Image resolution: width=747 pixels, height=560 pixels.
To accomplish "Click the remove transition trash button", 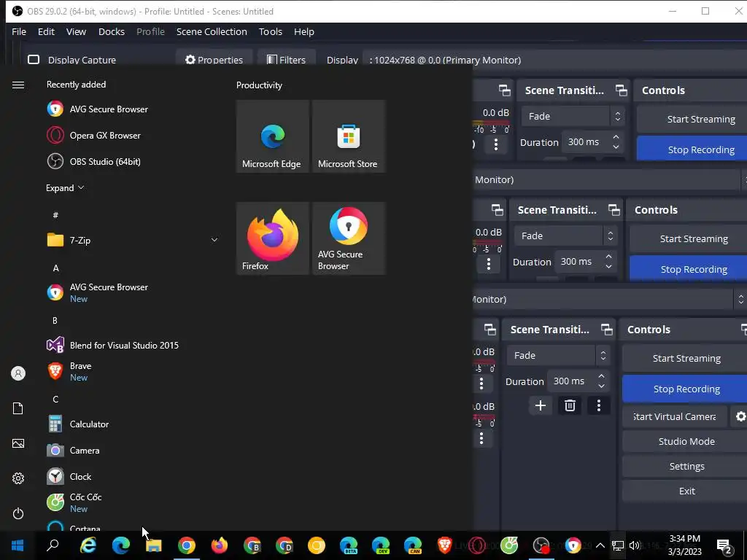I will coord(570,405).
